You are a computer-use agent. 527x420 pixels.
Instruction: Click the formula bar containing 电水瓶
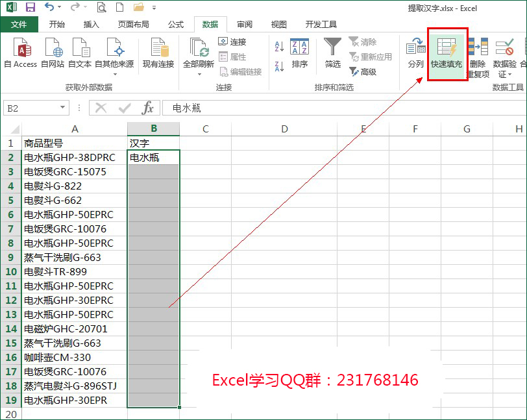345,108
